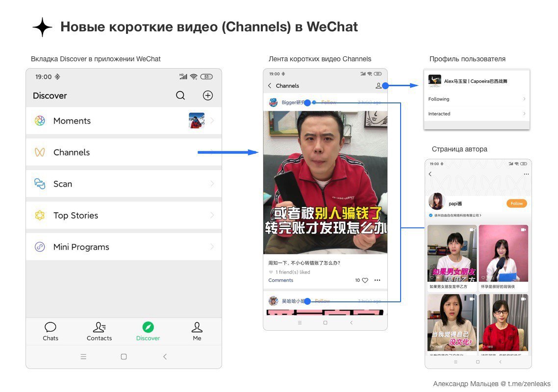Open the Interacted row in user profile
558x392 pixels.
tap(477, 114)
